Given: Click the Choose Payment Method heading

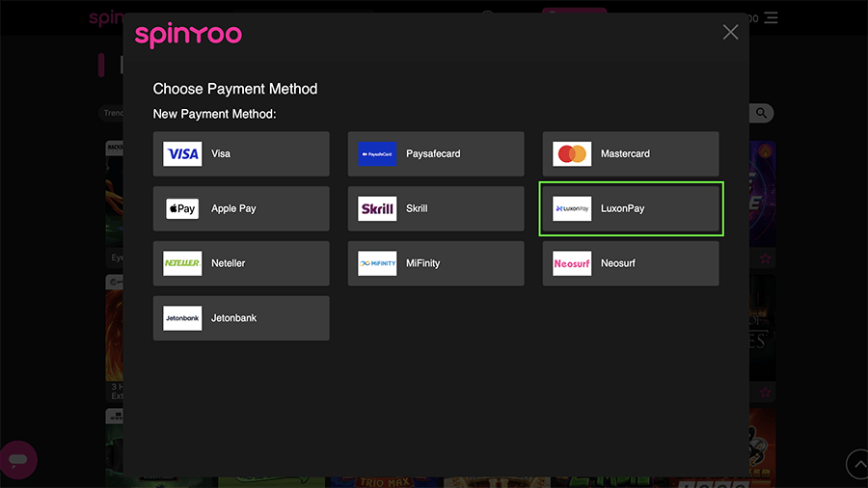Looking at the screenshot, I should [x=235, y=89].
